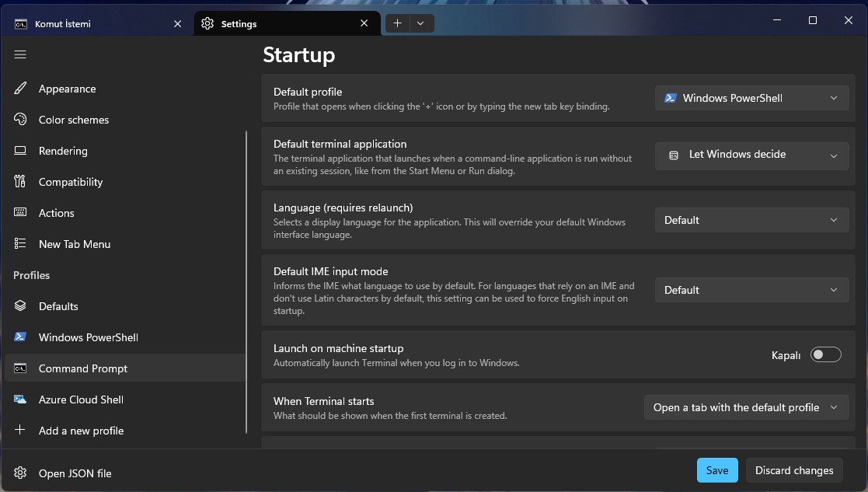Click the Startup page heading
Image resolution: width=868 pixels, height=492 pixels.
299,54
